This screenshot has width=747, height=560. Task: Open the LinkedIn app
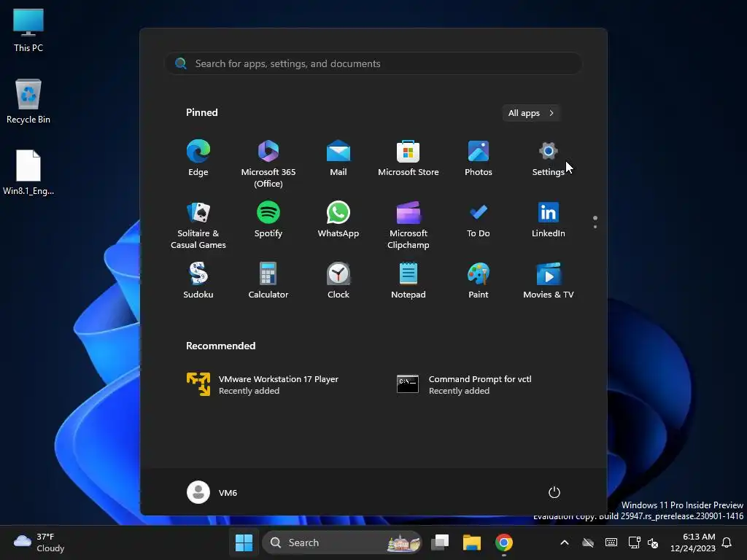[549, 219]
